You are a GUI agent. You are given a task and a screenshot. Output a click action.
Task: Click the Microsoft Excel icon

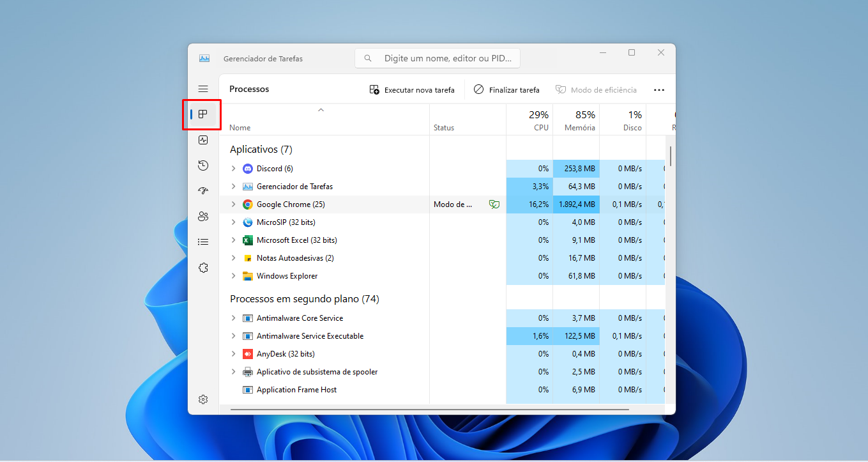pos(248,240)
